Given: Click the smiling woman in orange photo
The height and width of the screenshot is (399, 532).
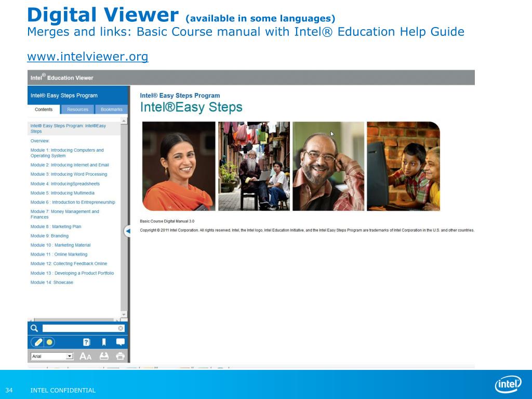Looking at the screenshot, I should pos(179,166).
